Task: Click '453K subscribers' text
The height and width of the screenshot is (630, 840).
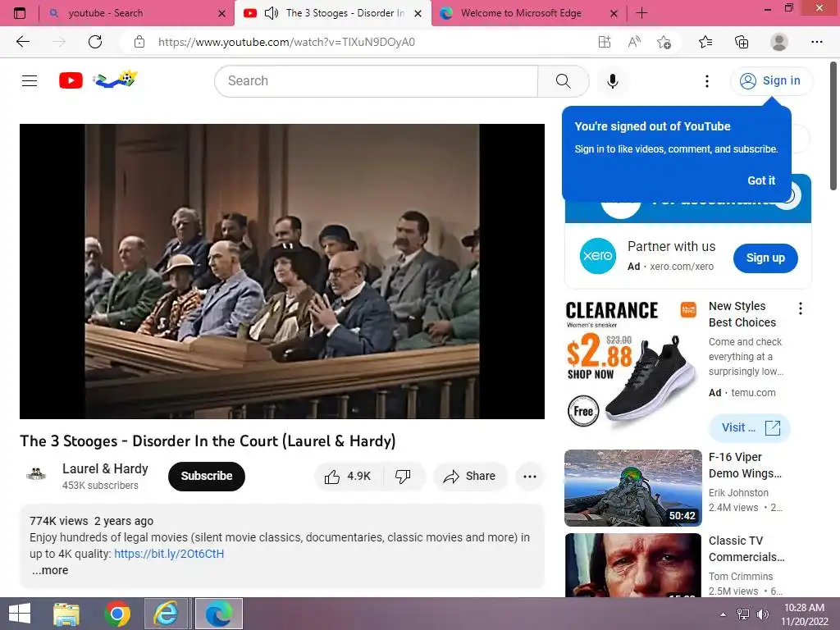Action: 100,486
